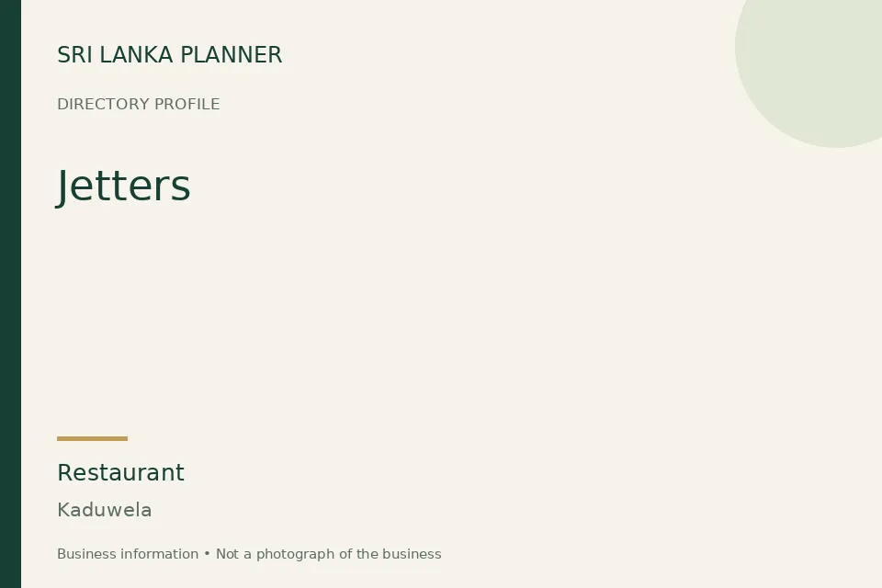Screen dimensions: 882x588
Task: Click the gold divider line above Restaurant
Action: (92, 438)
